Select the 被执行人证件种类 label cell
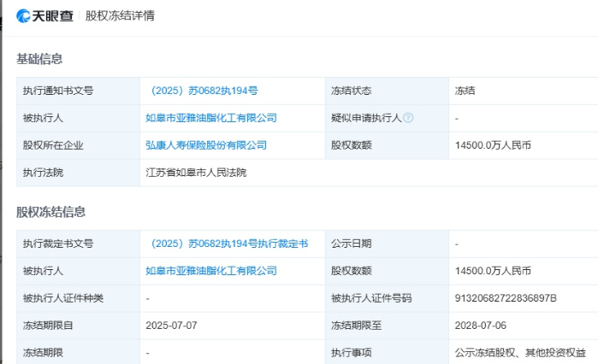The height and width of the screenshot is (364, 598). [x=78, y=298]
